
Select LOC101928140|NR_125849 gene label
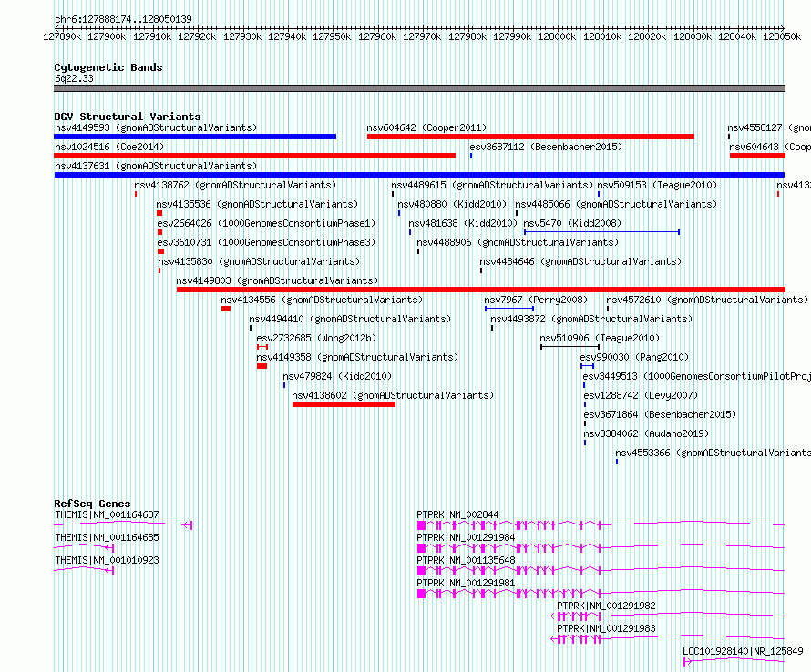pos(743,651)
